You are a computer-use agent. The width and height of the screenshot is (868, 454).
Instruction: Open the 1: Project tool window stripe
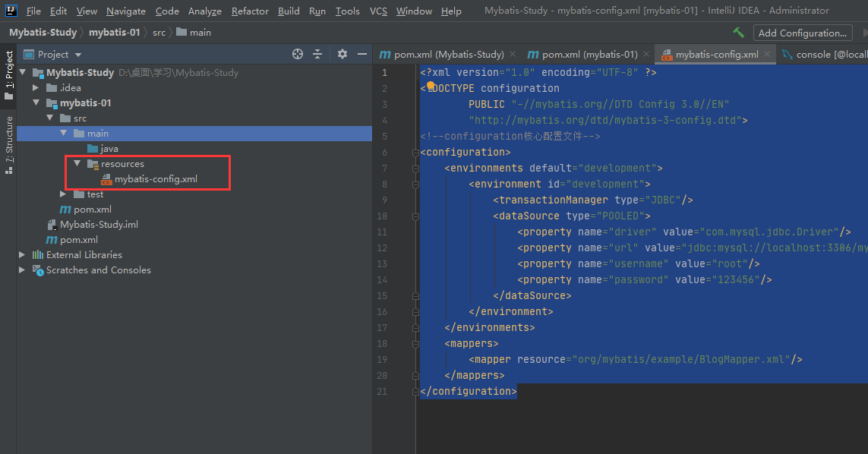(x=8, y=74)
